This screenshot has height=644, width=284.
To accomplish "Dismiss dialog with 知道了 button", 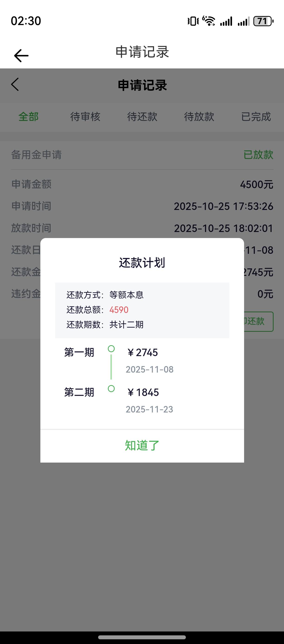I will tap(142, 445).
